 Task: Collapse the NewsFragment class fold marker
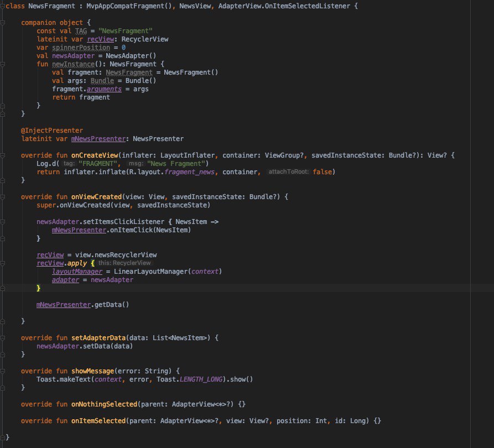coord(2,6)
